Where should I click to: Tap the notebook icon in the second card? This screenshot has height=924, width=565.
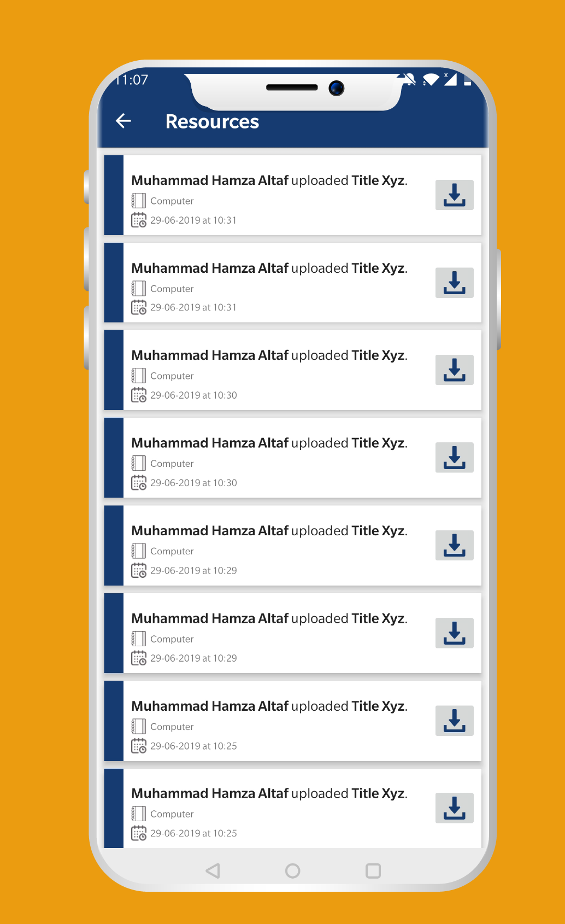[x=139, y=288]
